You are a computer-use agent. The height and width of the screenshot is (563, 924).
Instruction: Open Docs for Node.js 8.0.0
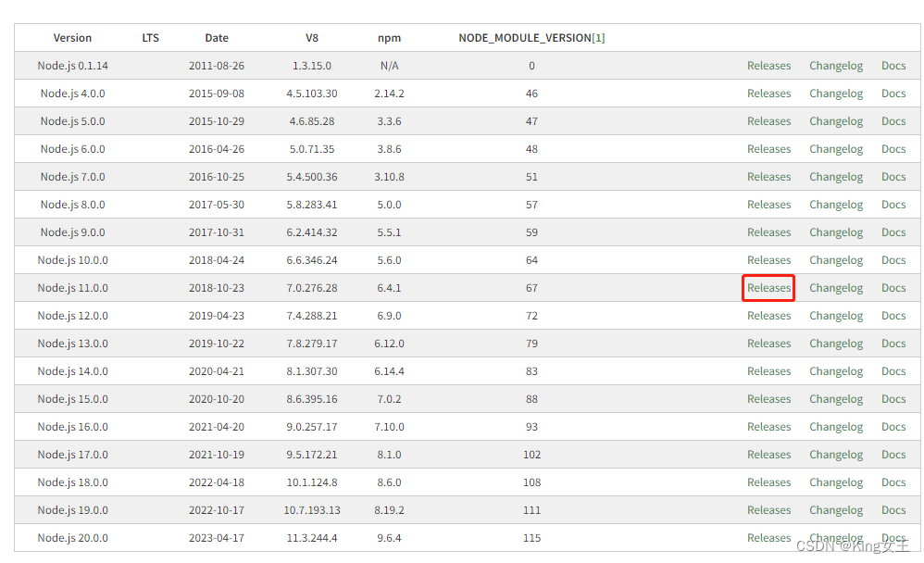click(893, 204)
